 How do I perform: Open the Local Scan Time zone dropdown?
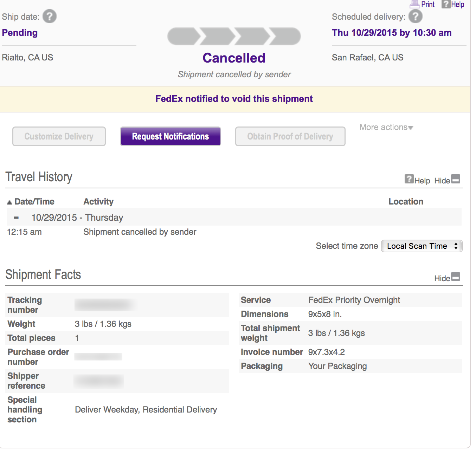(x=422, y=246)
